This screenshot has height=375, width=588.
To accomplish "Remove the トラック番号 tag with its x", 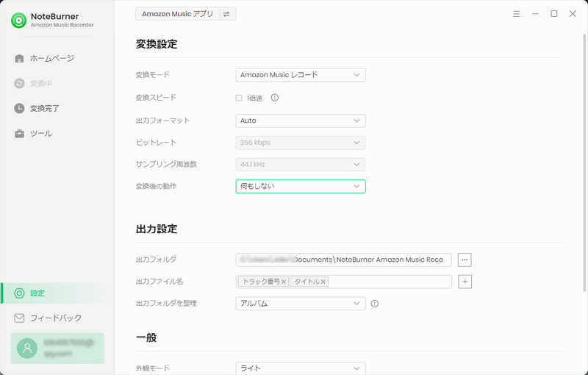I will pos(284,282).
